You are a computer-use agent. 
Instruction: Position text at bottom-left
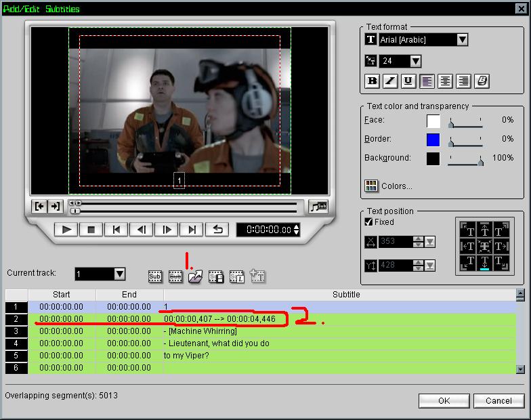click(x=469, y=263)
